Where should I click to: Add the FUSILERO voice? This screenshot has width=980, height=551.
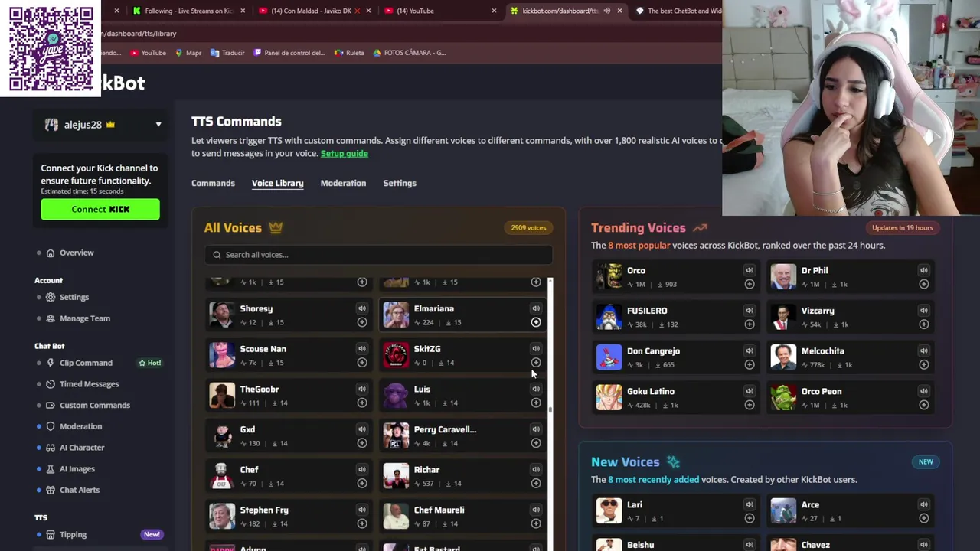click(x=750, y=324)
